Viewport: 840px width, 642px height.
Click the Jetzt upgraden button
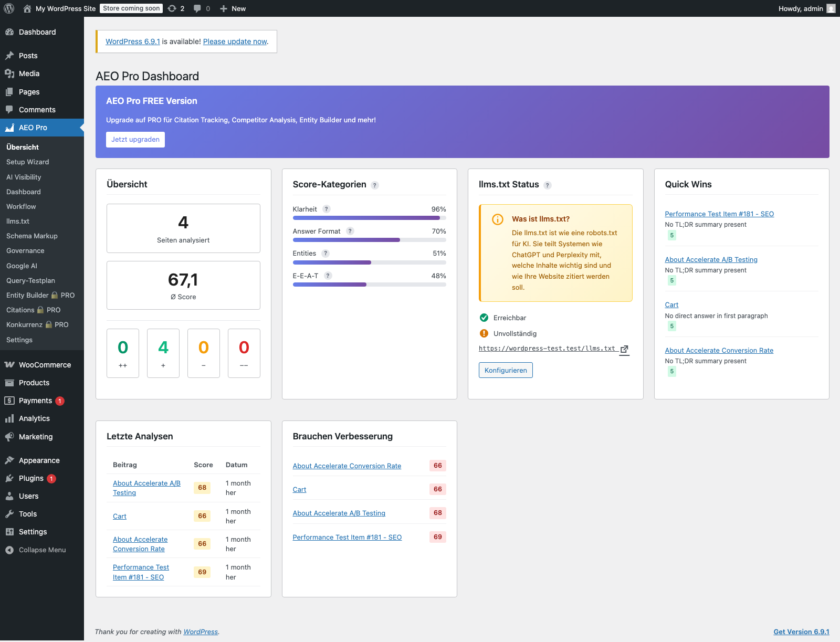135,139
